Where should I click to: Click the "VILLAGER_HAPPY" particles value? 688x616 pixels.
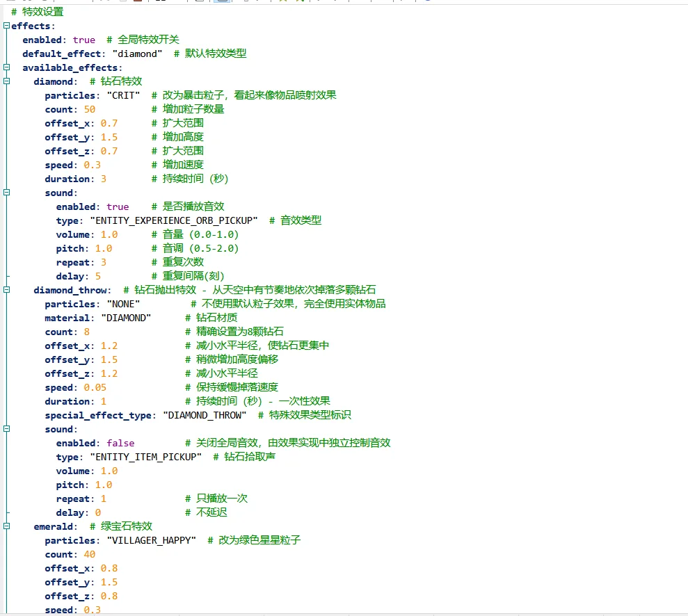pyautogui.click(x=152, y=541)
